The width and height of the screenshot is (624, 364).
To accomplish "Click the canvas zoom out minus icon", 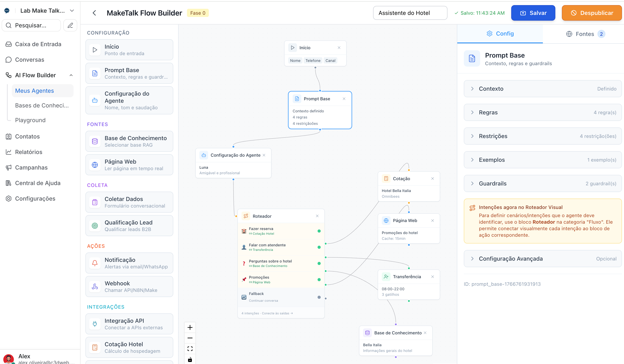I will tap(190, 338).
